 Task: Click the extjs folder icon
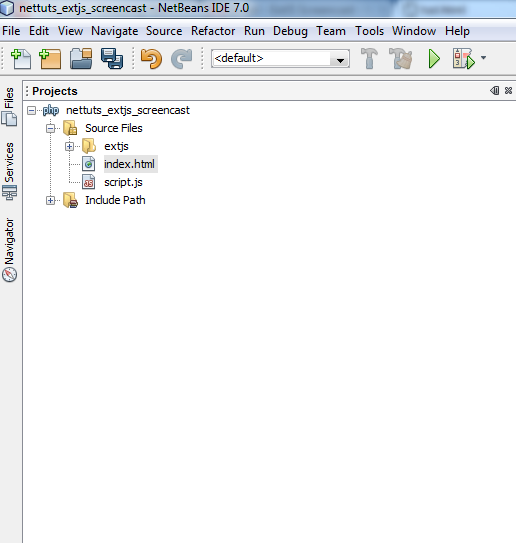click(89, 146)
